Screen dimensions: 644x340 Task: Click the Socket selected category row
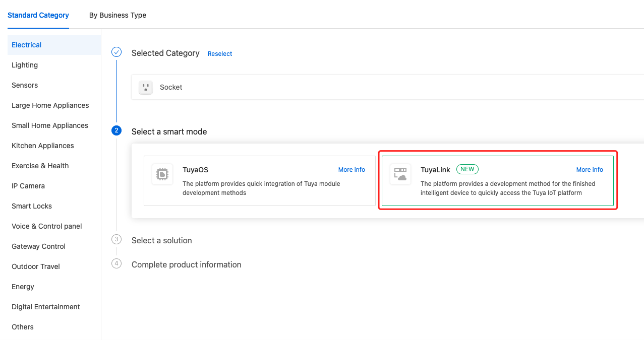pos(388,87)
